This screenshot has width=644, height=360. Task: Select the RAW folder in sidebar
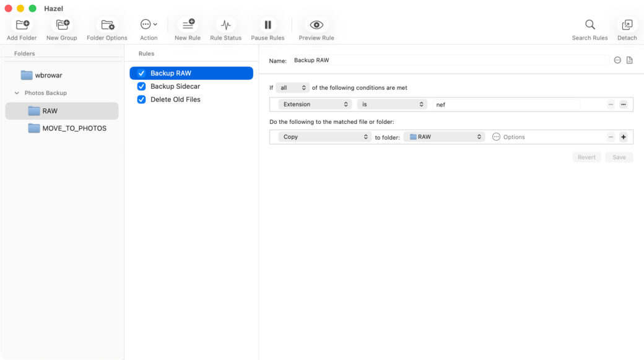(61, 111)
